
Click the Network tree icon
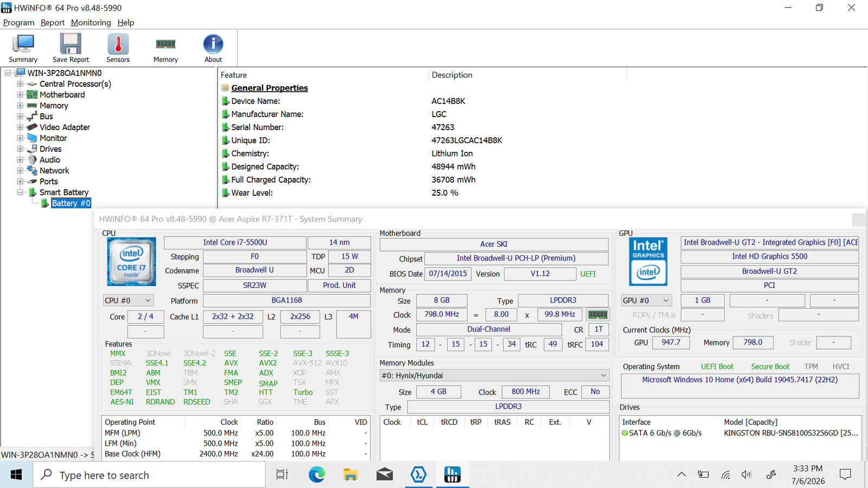click(33, 170)
